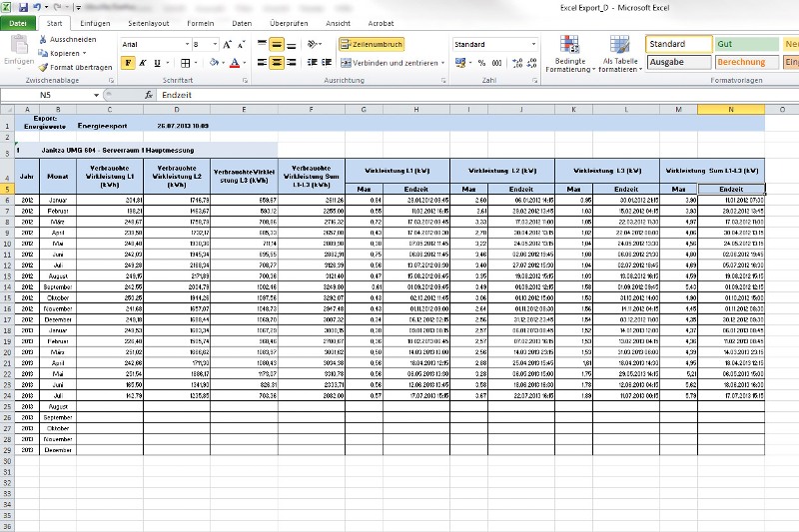Switch to Formeln ribbon tab
Viewport: 799px width, 532px height.
pyautogui.click(x=201, y=23)
